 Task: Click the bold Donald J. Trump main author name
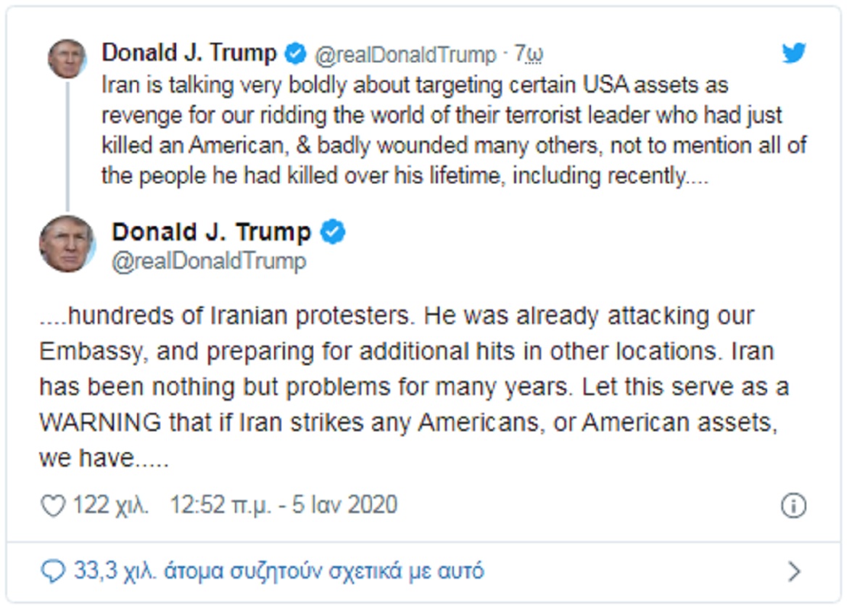(211, 232)
